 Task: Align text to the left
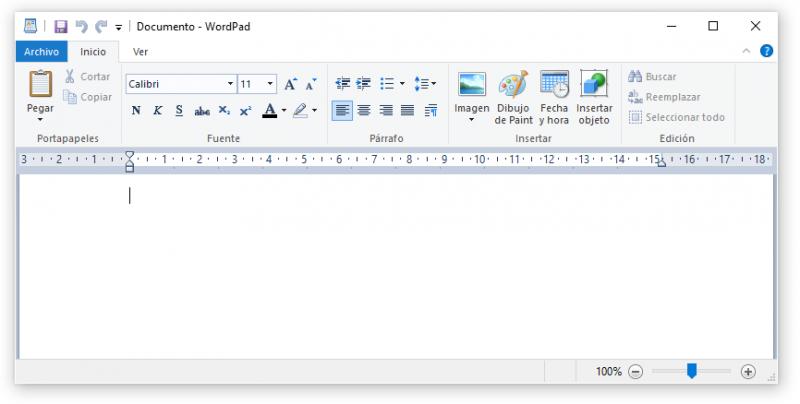342,110
